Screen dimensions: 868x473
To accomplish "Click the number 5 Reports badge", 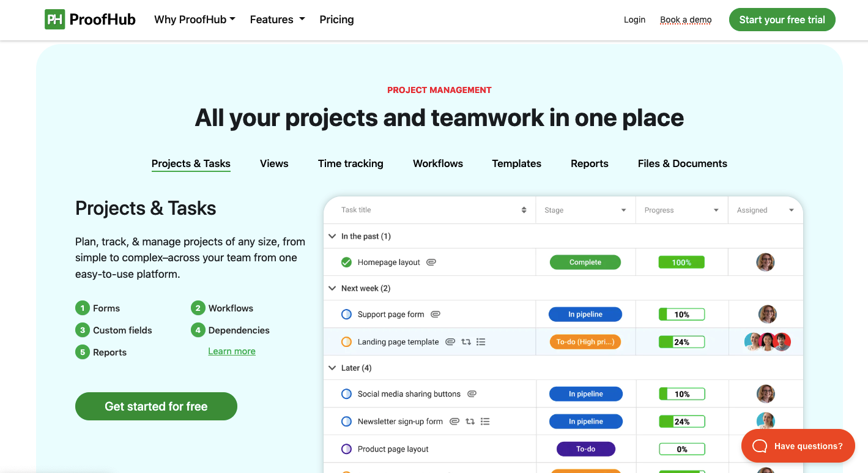I will [82, 352].
